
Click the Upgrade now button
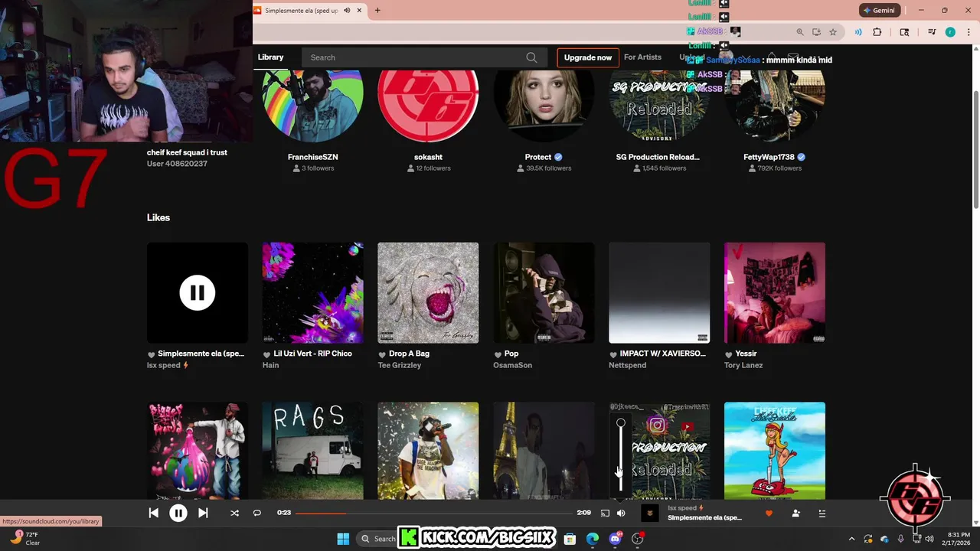(x=588, y=57)
